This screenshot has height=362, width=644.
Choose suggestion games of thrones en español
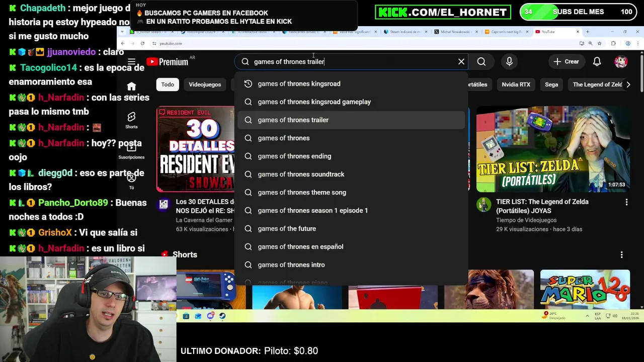tap(351, 246)
